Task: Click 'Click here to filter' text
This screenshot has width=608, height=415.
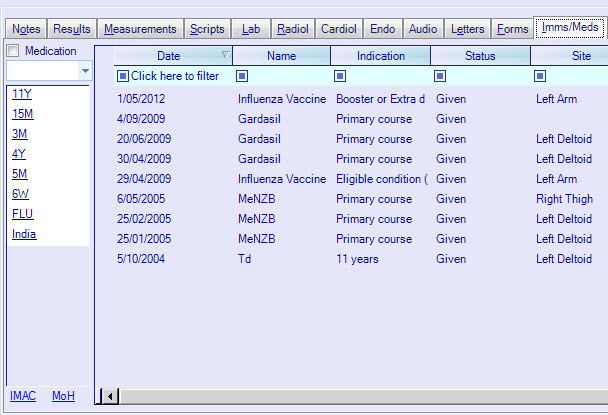Action: [x=175, y=76]
